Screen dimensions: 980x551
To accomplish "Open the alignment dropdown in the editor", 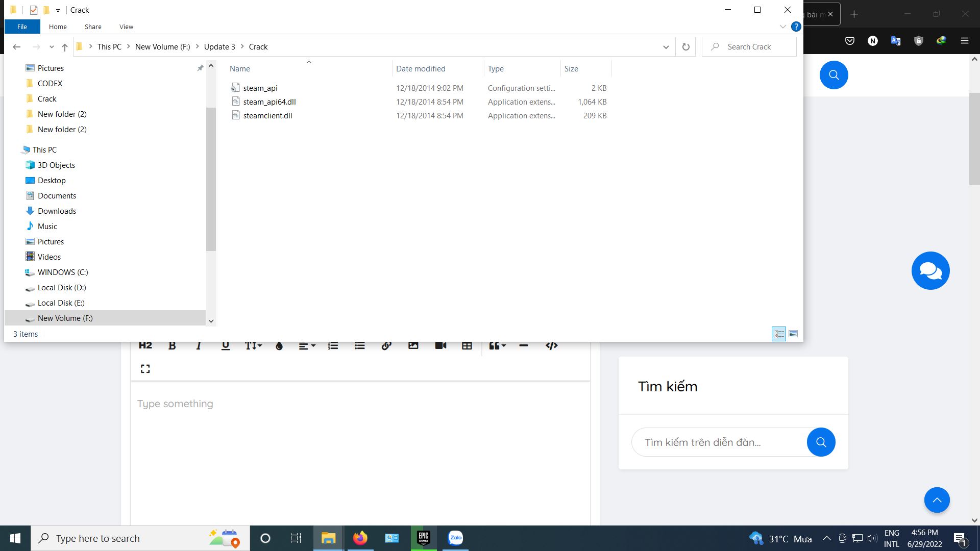I will pos(305,345).
